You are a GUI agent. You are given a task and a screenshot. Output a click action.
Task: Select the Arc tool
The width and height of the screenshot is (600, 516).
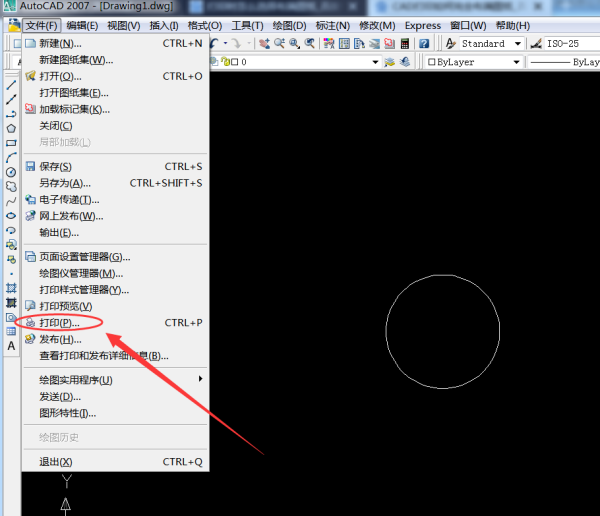pos(11,157)
